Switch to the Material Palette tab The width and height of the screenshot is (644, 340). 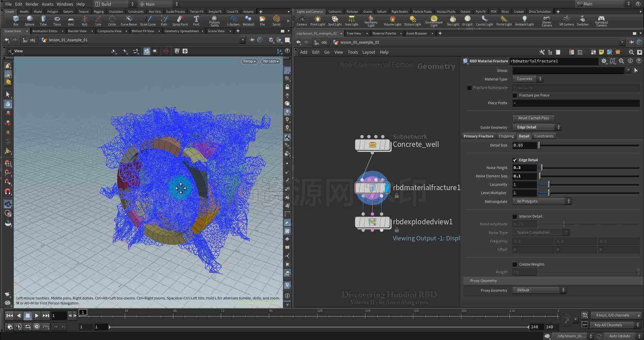click(x=384, y=34)
